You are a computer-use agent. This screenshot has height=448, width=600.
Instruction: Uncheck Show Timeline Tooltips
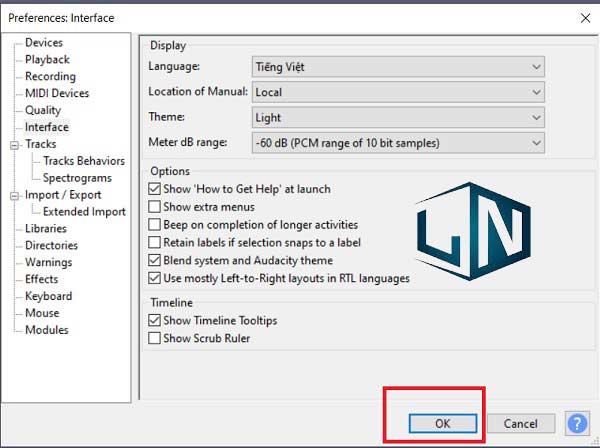(154, 321)
